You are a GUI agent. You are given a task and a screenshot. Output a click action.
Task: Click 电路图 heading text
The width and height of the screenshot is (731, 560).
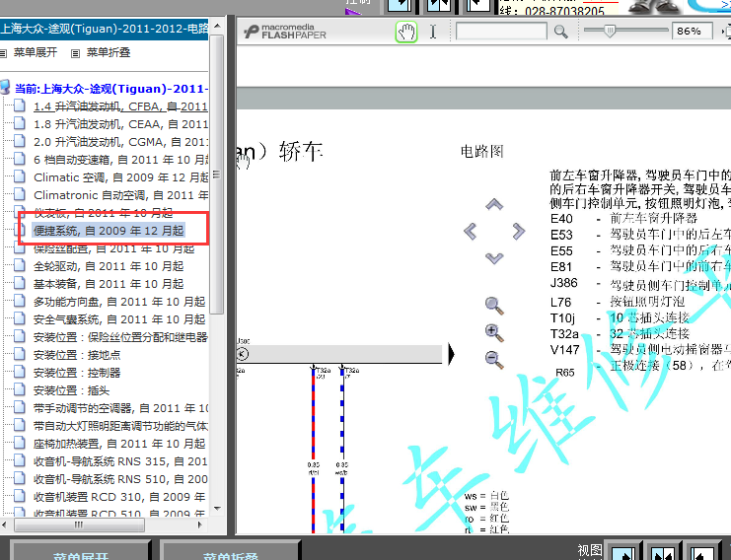(481, 152)
